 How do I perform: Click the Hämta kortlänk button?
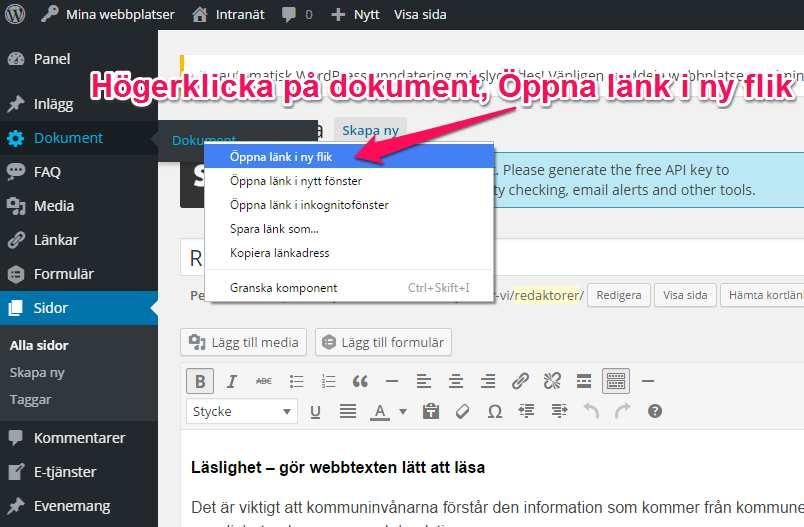coord(762,295)
